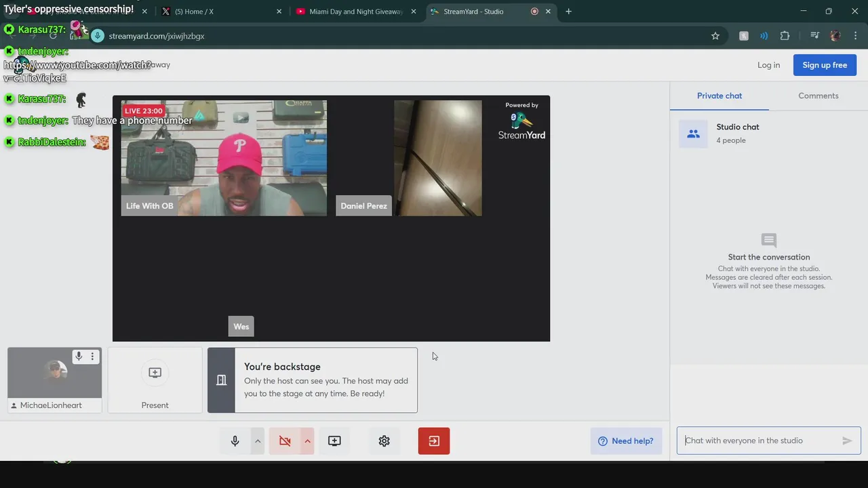
Task: Expand the microphone options arrow
Action: pyautogui.click(x=258, y=441)
